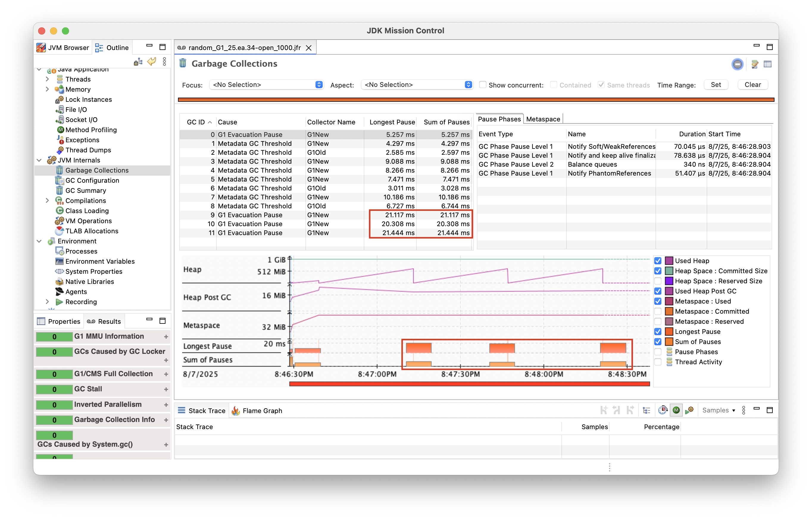Select the Agents page icon
The image size is (812, 519).
[x=59, y=291]
